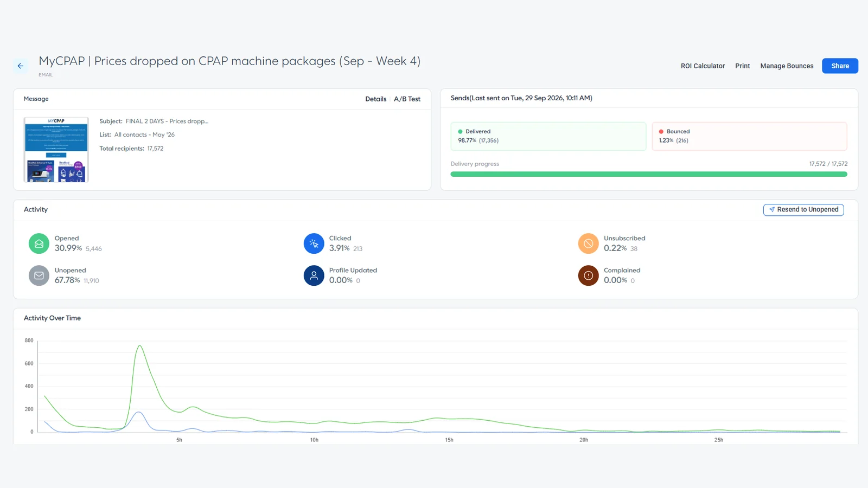Select the Delivered 98.77% card
Viewport: 868px width, 488px height.
tap(548, 136)
